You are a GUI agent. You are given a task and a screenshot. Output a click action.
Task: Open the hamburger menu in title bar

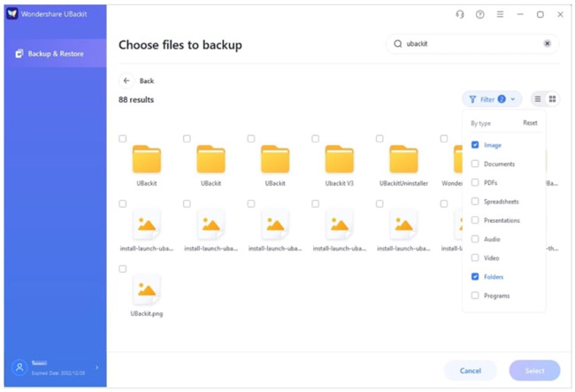click(x=500, y=14)
